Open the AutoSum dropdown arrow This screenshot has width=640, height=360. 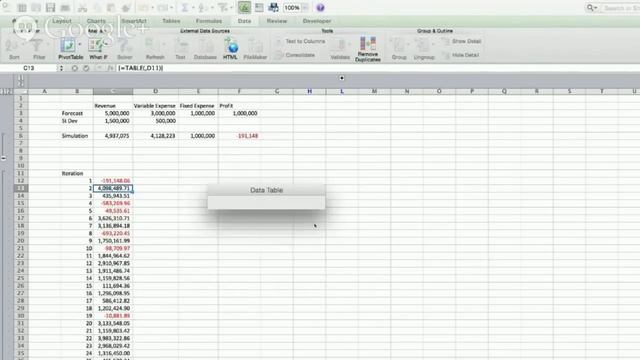pyautogui.click(x=192, y=8)
